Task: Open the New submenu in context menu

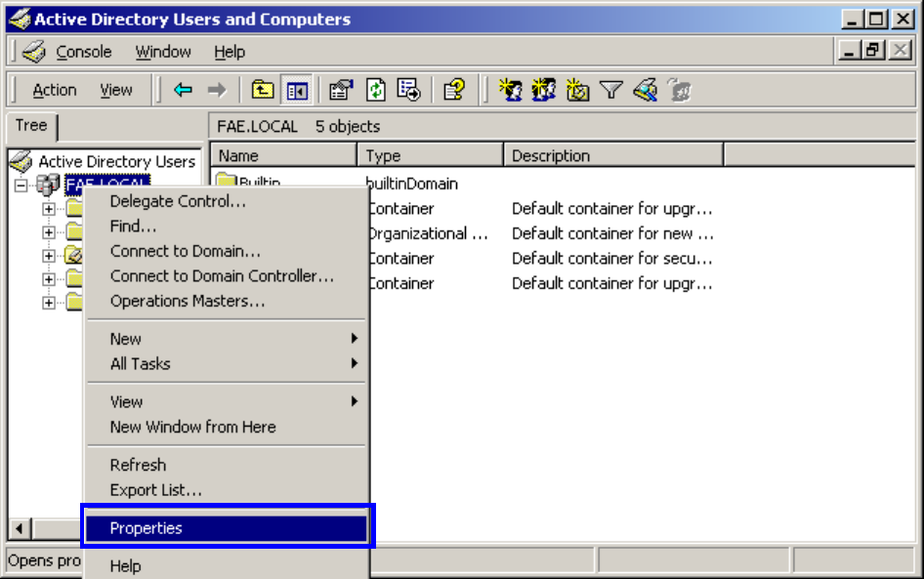Action: coord(227,339)
